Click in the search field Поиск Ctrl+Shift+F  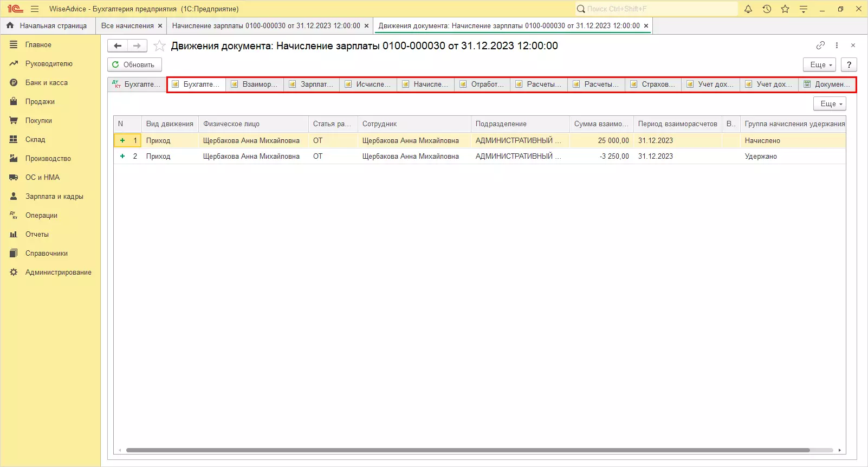(x=657, y=9)
